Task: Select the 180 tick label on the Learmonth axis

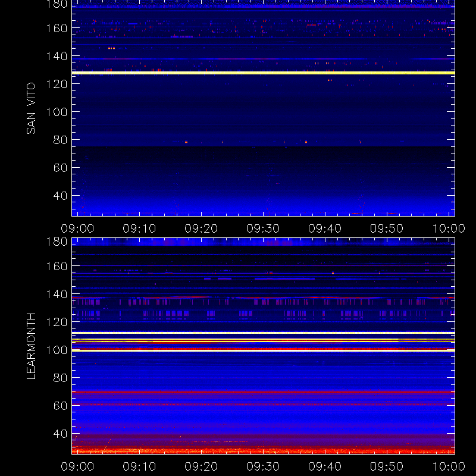Action: coord(57,242)
